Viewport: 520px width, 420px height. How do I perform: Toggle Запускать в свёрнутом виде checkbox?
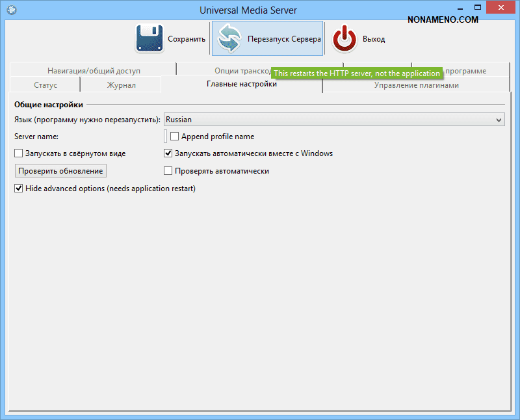19,153
